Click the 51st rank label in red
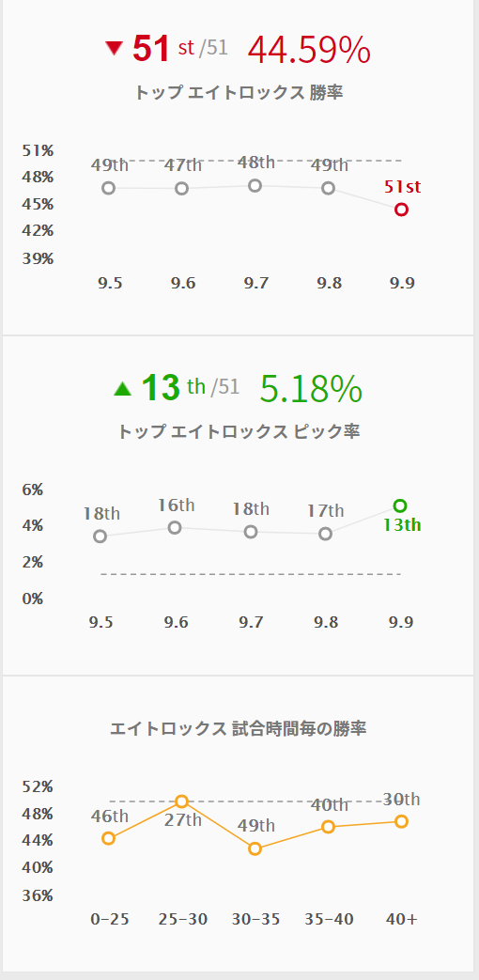 pos(402,186)
